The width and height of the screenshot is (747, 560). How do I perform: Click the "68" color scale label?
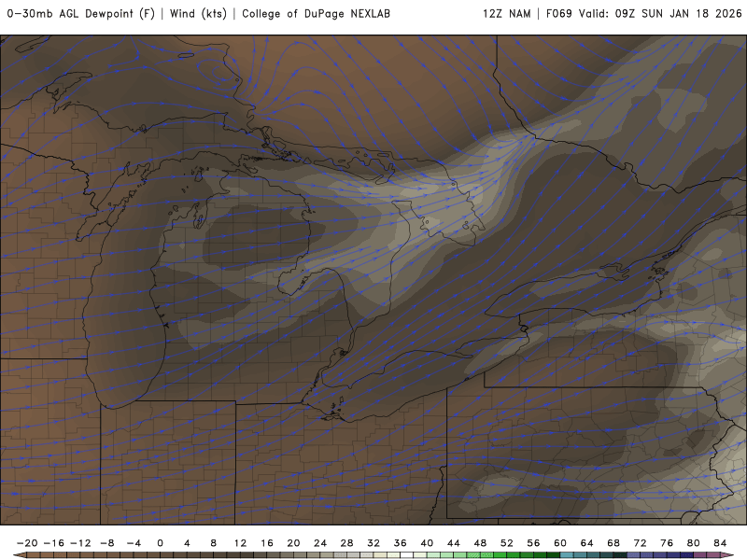point(613,543)
